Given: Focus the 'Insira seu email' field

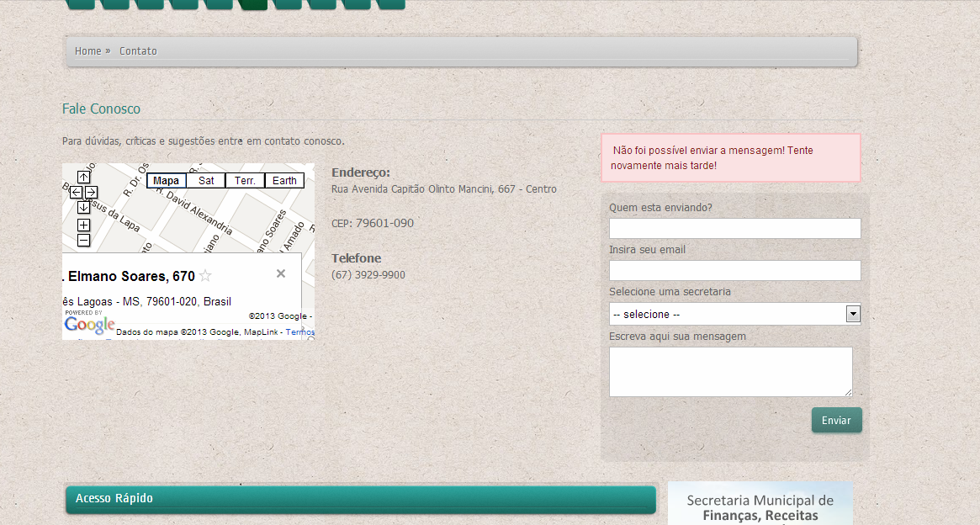Looking at the screenshot, I should pyautogui.click(x=734, y=271).
